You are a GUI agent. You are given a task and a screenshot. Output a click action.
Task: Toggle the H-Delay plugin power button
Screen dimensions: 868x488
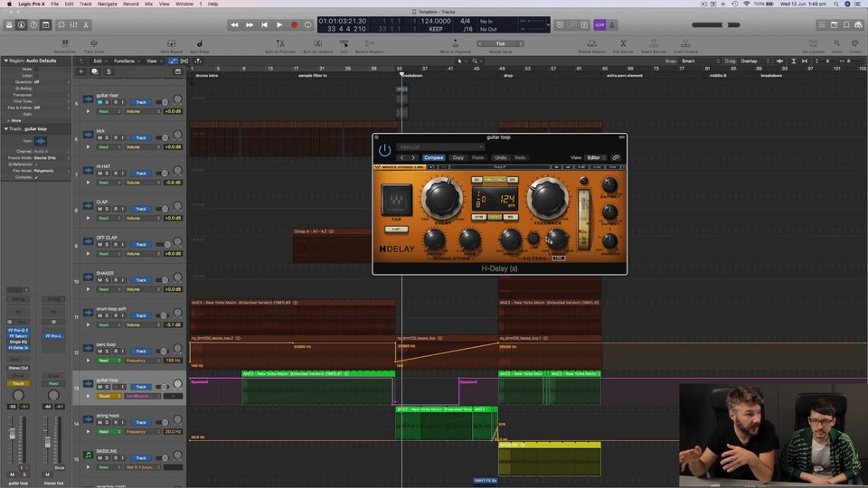(x=385, y=150)
